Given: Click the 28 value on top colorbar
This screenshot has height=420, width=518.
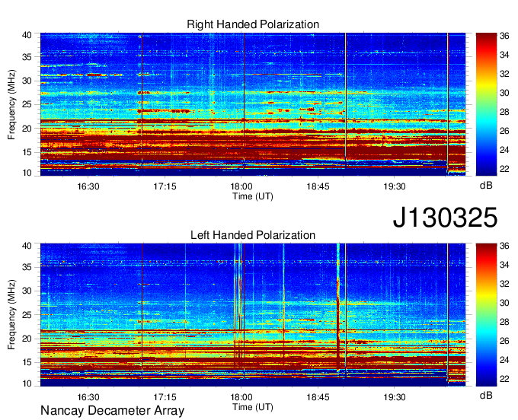Looking at the screenshot, I should [x=504, y=112].
